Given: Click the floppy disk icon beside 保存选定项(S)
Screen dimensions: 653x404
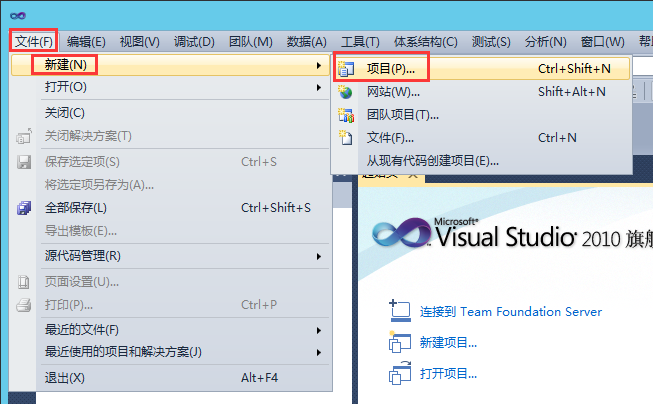Looking at the screenshot, I should point(24,162).
